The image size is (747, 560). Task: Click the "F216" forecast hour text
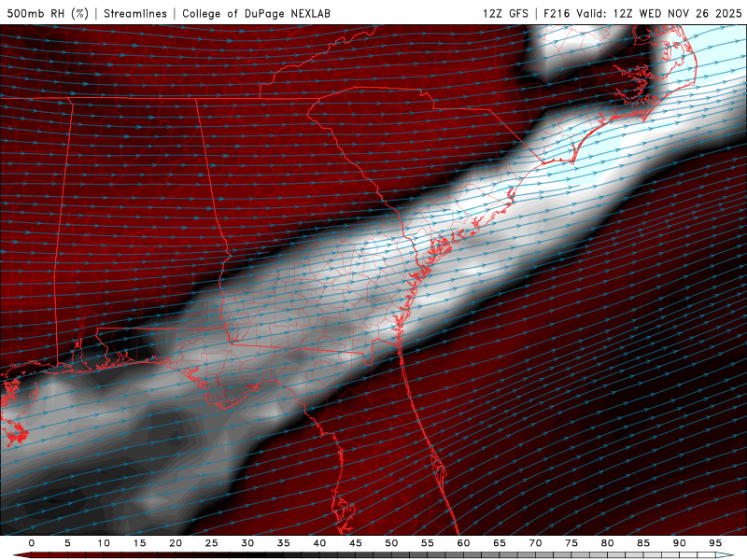[x=557, y=13]
